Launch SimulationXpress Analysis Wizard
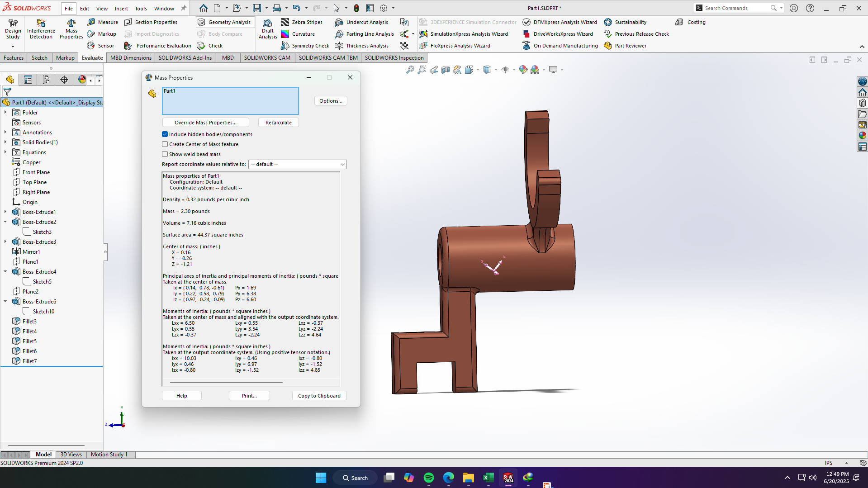The image size is (868, 488). (x=464, y=34)
